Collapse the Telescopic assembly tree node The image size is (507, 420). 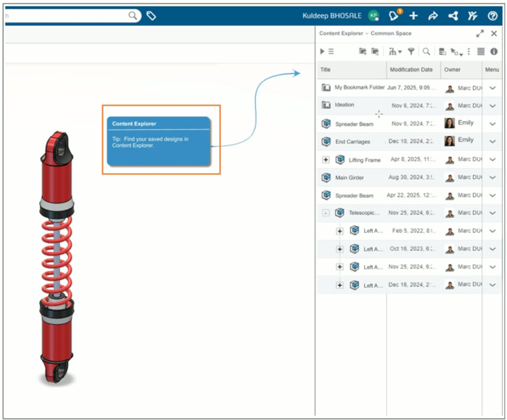coord(324,213)
